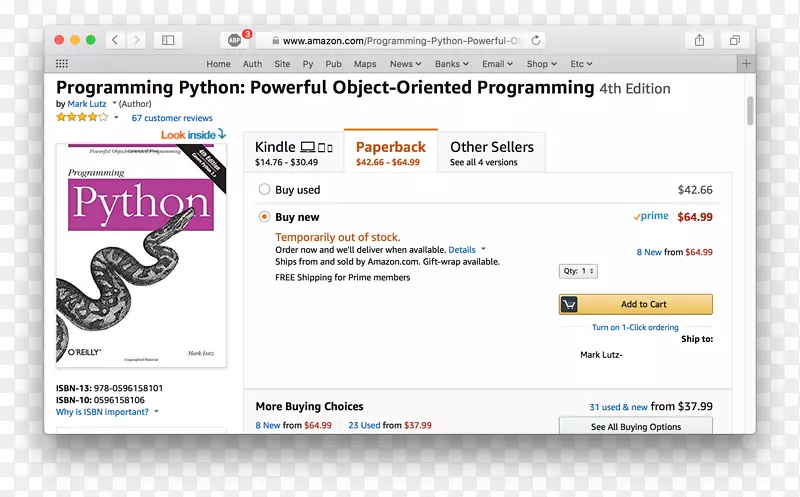Go forward with the Safari forward arrow

(136, 40)
